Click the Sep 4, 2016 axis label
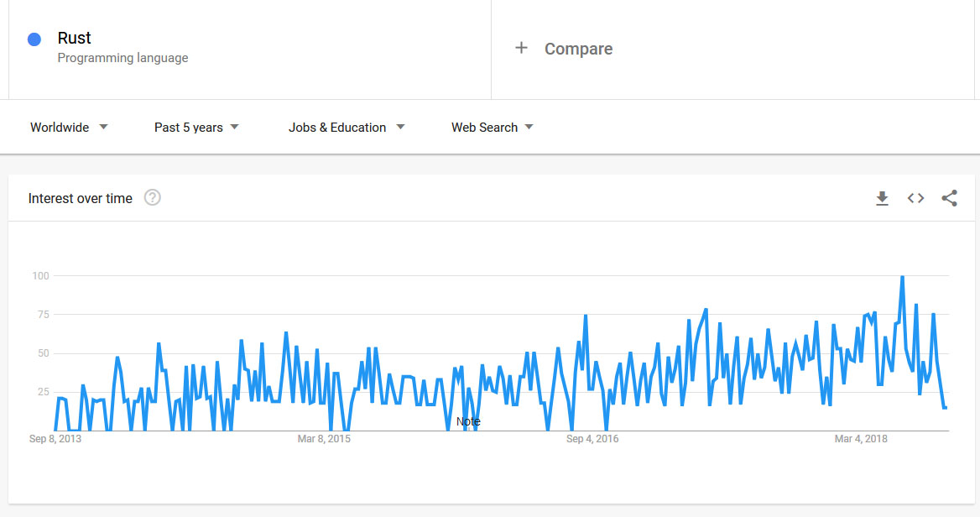Image resolution: width=980 pixels, height=517 pixels. (592, 439)
